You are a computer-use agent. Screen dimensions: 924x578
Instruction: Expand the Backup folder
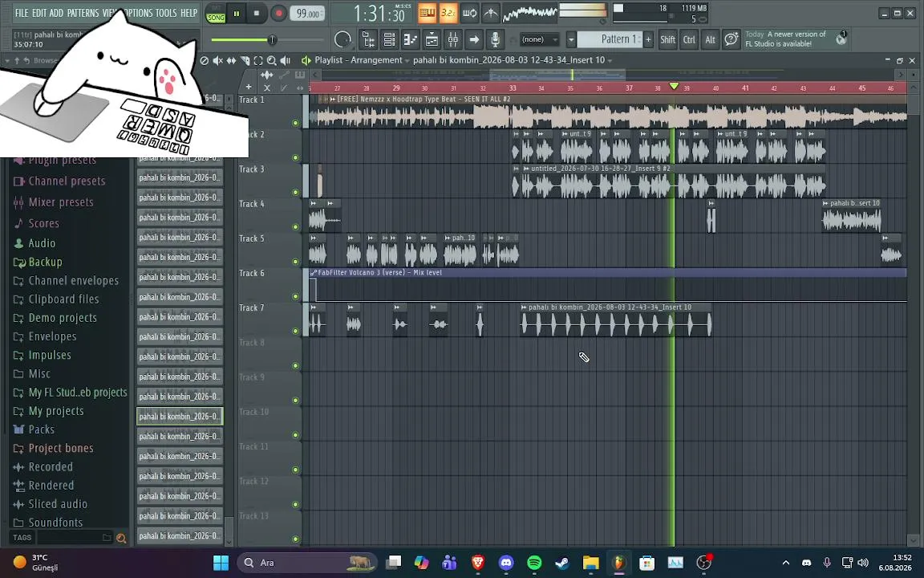coord(38,262)
